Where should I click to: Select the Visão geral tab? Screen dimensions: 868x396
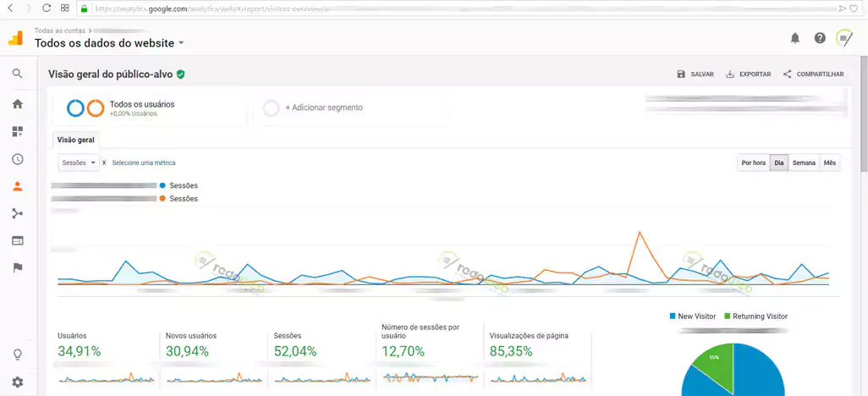point(75,140)
